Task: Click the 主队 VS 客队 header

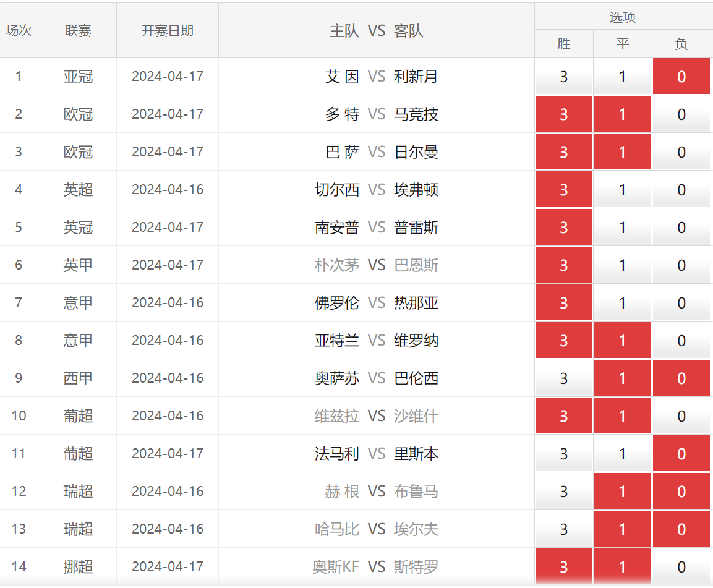Action: 377,30
